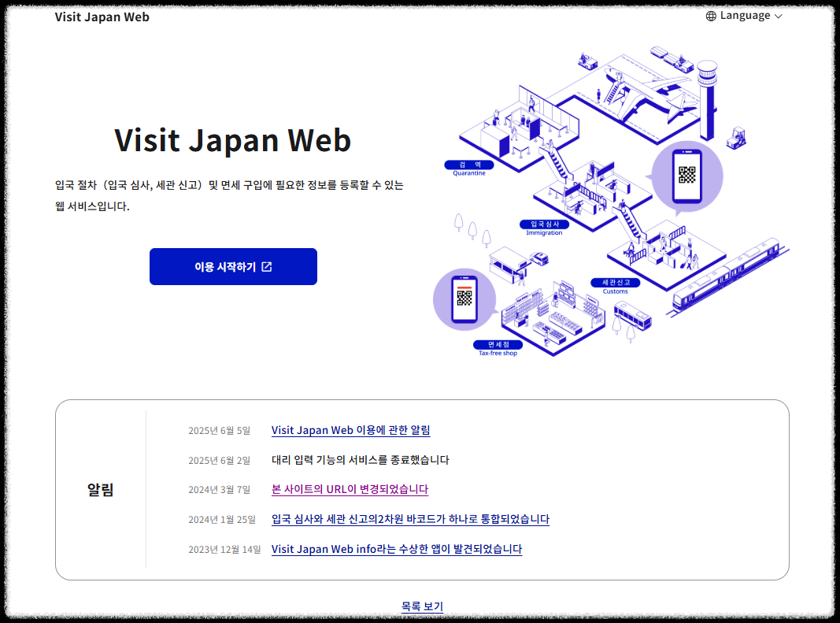Click the 2023년 12월 14일 date
The width and height of the screenshot is (840, 623).
click(224, 550)
